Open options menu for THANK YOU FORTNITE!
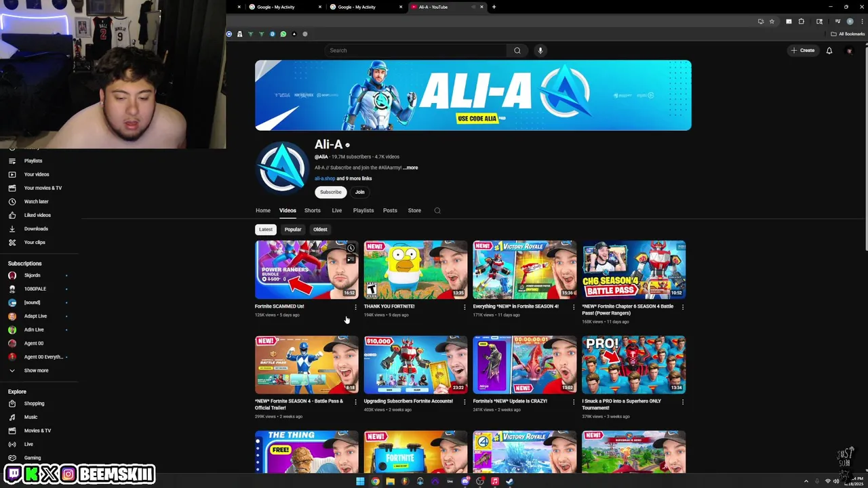The width and height of the screenshot is (868, 488). 465,307
